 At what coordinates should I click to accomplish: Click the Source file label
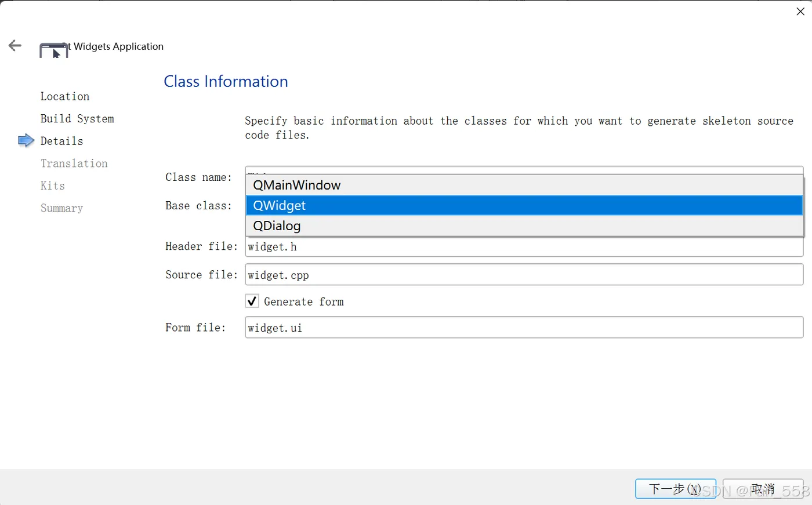201,275
